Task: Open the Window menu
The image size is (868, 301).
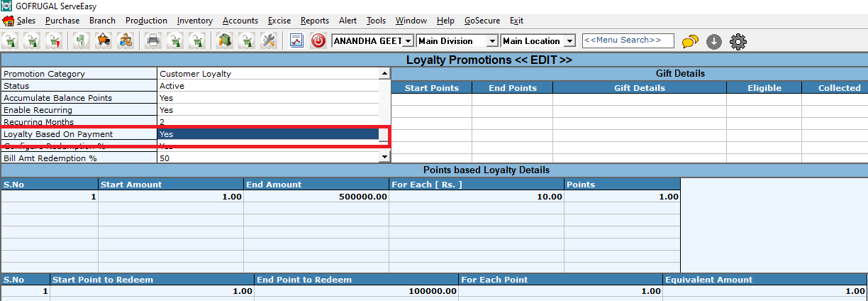Action: (411, 21)
